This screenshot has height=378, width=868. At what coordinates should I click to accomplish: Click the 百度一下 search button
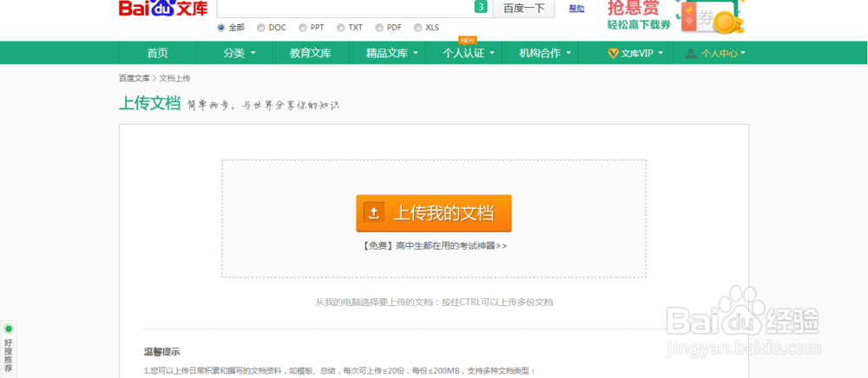tap(523, 9)
